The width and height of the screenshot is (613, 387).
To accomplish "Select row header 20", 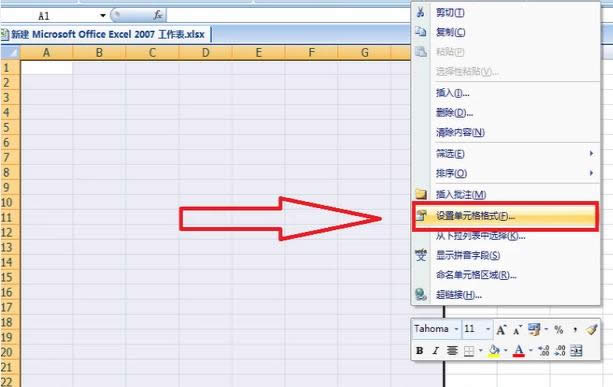I will click(x=10, y=352).
